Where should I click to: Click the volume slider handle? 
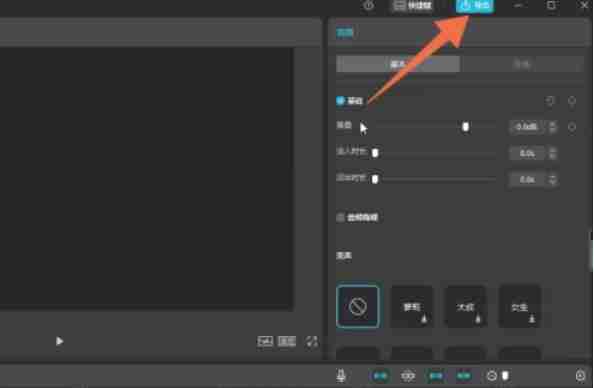(x=466, y=127)
